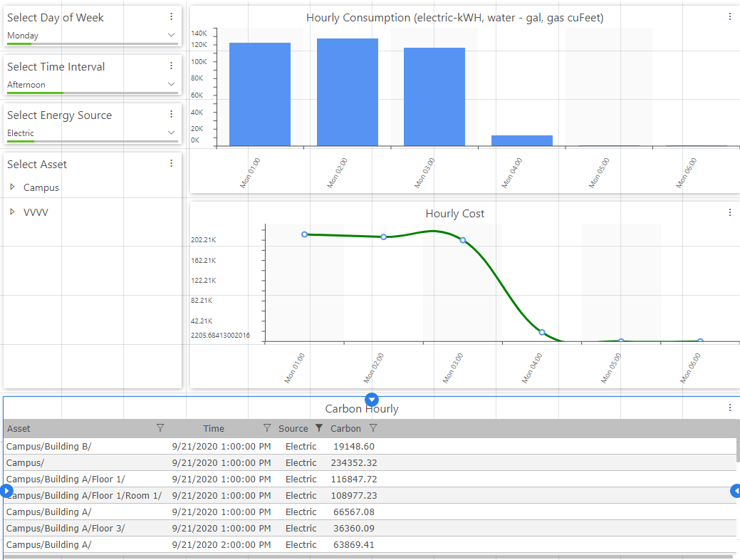This screenshot has width=740, height=560.
Task: Click the Mon 03:00 consumption bar
Action: [434, 97]
